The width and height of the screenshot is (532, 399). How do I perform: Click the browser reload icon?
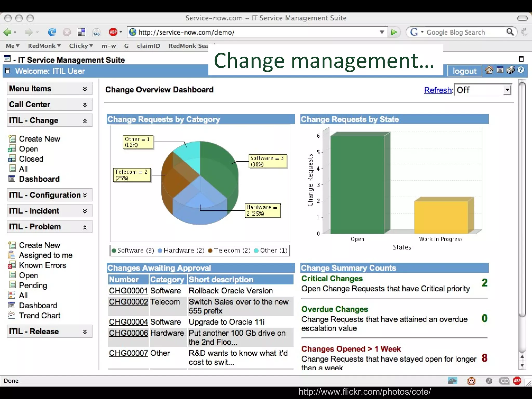52,32
